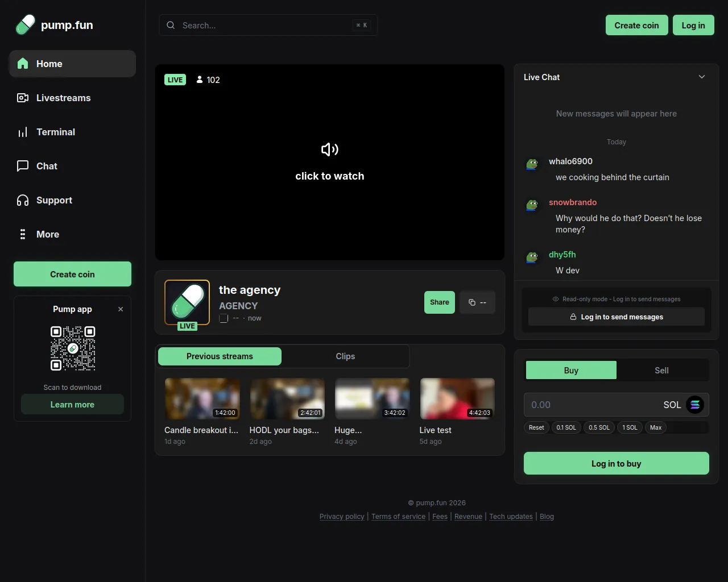Image resolution: width=728 pixels, height=582 pixels.
Task: Close the Pump app promo card
Action: 121,309
